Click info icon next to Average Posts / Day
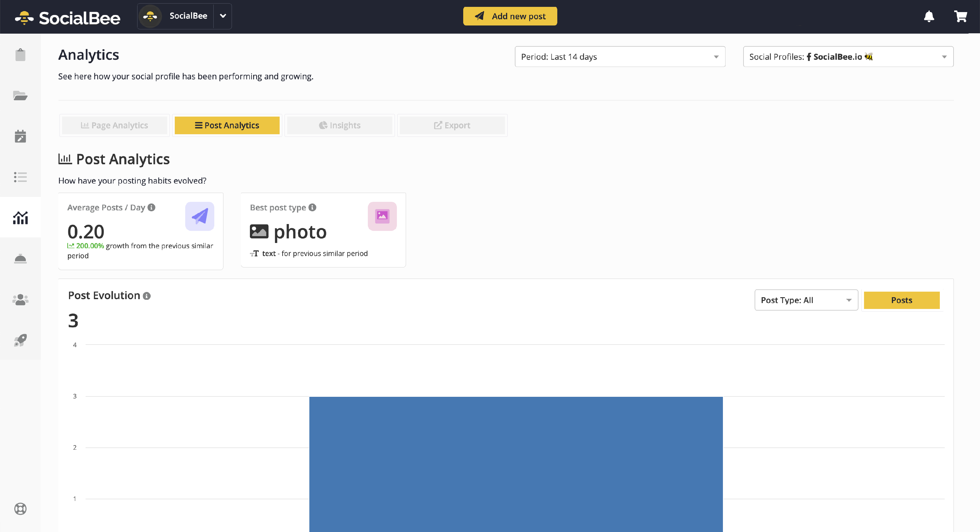This screenshot has height=532, width=980. click(x=152, y=207)
